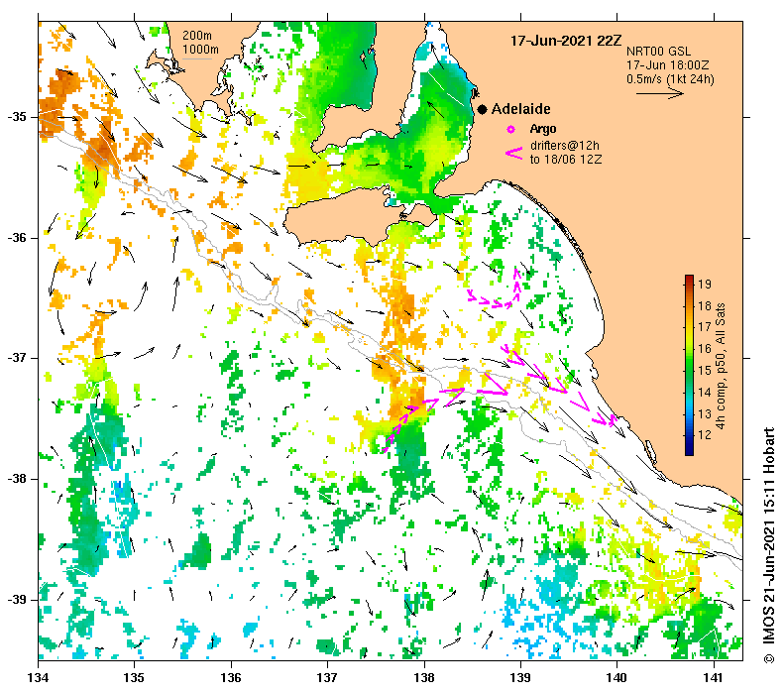Screen dimensions: 784x694
Task: Click the IMOS copyright timestamp text
Action: pos(768,545)
